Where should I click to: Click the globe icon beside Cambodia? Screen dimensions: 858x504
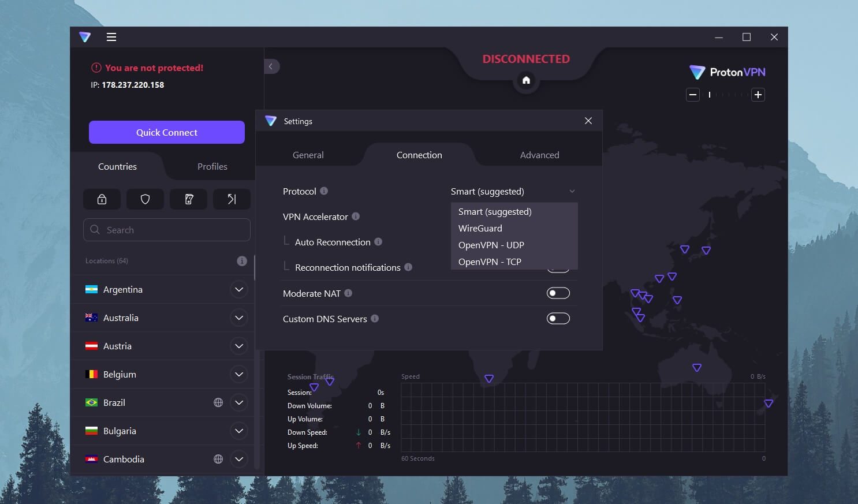point(218,459)
